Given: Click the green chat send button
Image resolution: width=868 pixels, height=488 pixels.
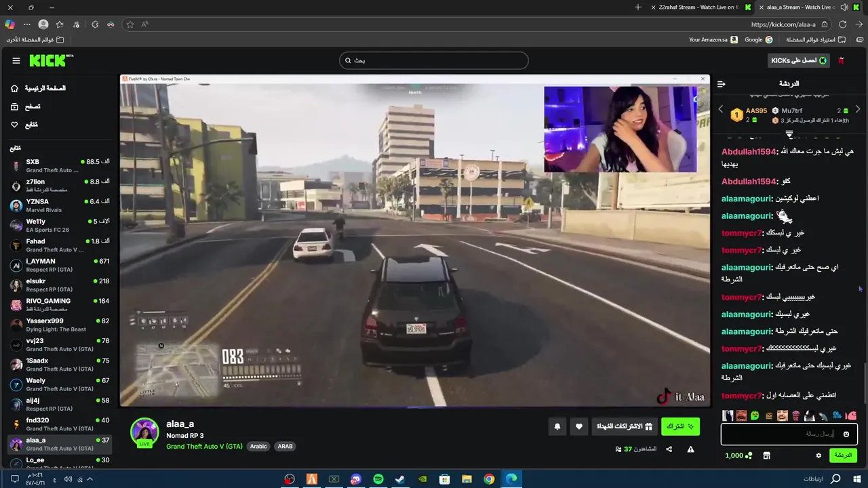Looking at the screenshot, I should (843, 455).
